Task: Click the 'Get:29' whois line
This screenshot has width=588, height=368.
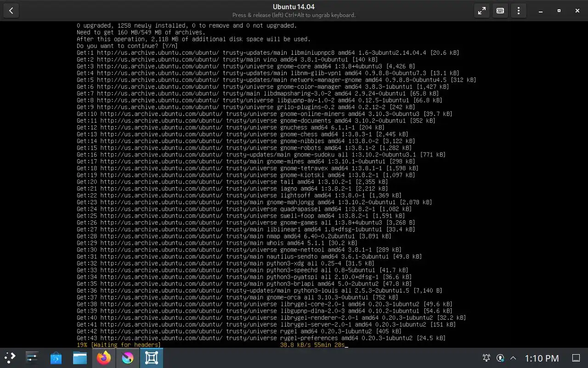Action: click(217, 243)
